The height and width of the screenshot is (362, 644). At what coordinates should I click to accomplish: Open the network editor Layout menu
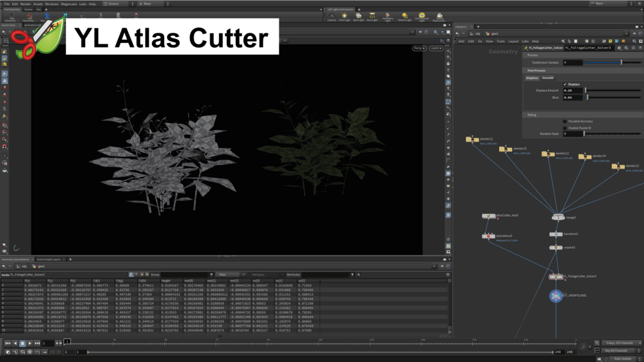tap(513, 42)
